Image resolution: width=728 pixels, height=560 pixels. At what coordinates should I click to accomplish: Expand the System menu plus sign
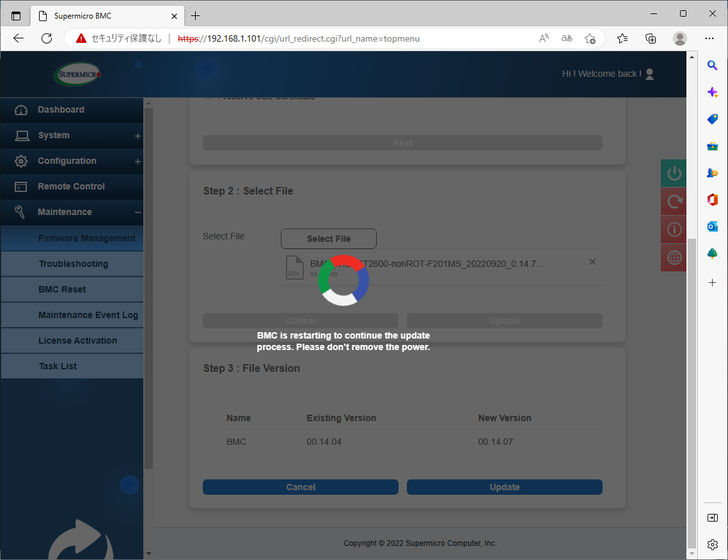(138, 136)
